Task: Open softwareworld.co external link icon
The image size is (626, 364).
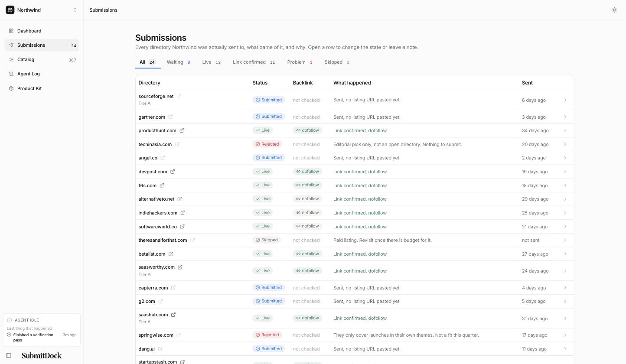Action: point(183,227)
